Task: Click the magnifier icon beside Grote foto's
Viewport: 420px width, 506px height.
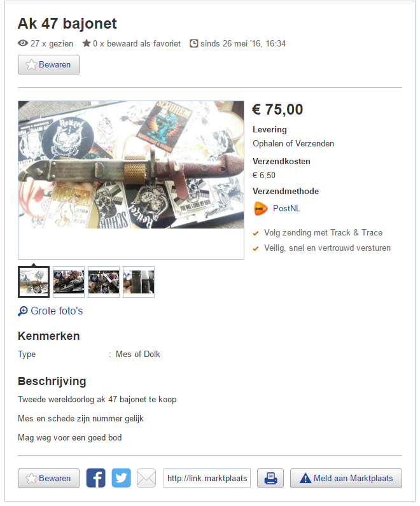Action: pos(22,311)
